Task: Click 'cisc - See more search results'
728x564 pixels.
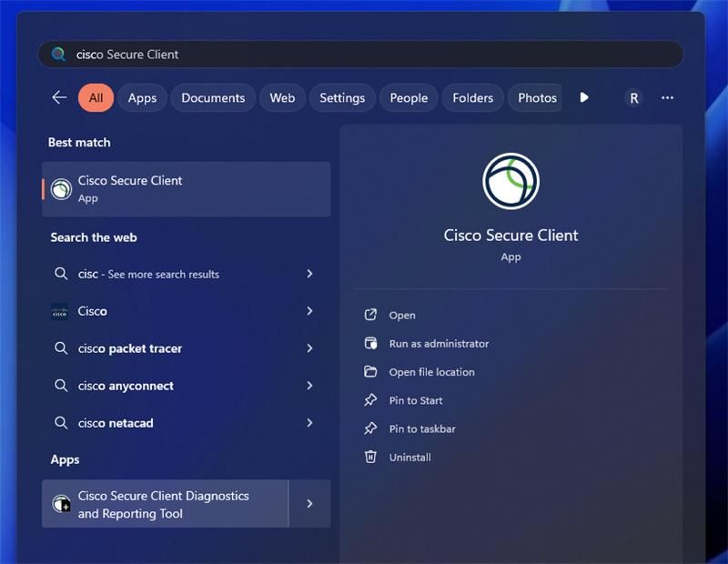Action: (162, 274)
